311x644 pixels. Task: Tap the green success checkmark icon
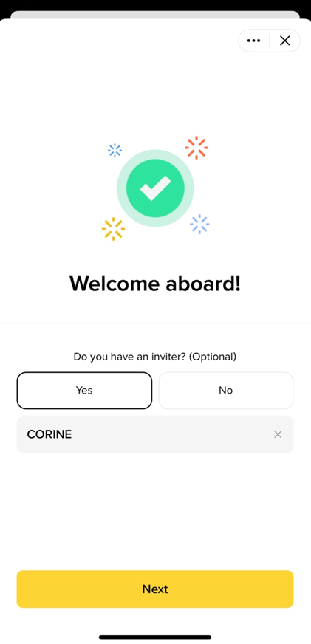[x=155, y=188]
